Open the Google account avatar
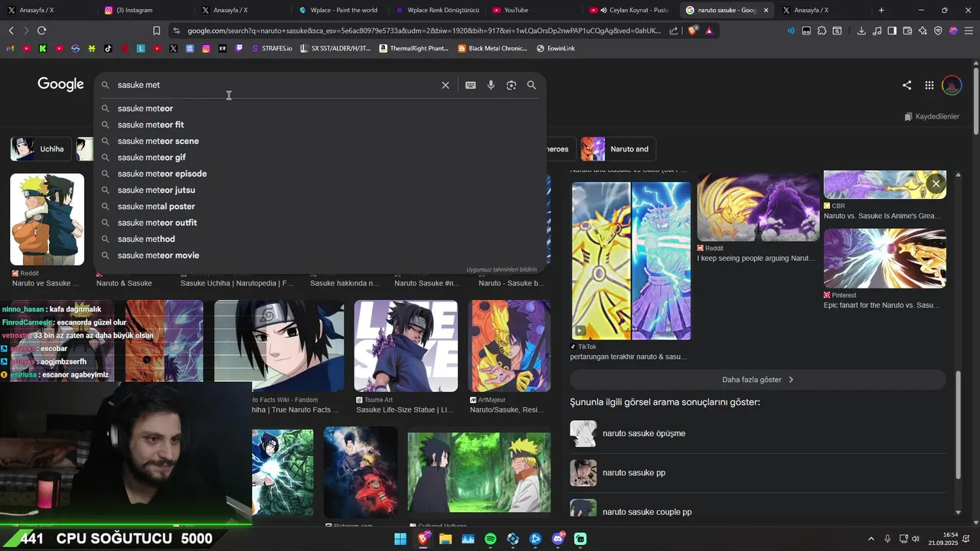Viewport: 980px width, 551px height. pos(952,85)
